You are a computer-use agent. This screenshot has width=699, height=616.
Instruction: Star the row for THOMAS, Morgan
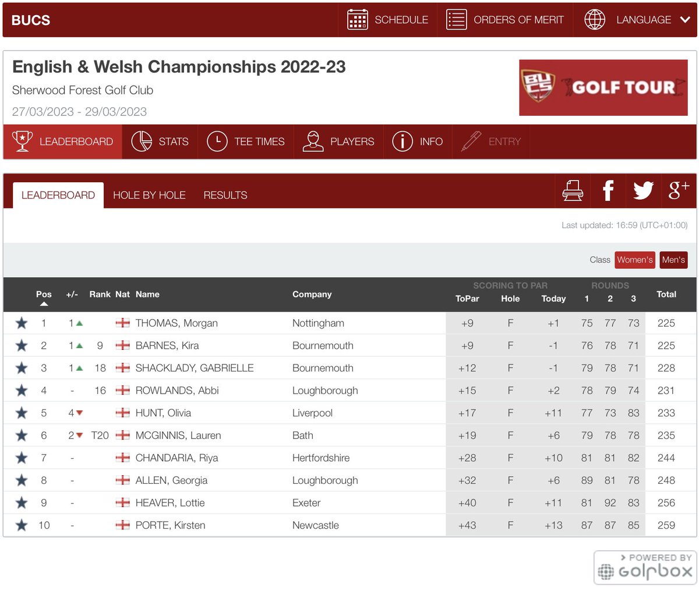click(22, 323)
